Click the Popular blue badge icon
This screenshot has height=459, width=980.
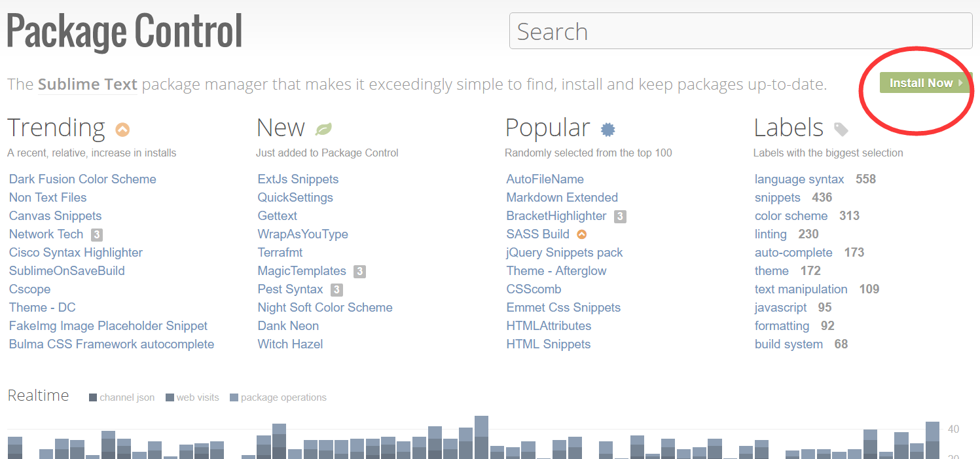click(x=608, y=130)
